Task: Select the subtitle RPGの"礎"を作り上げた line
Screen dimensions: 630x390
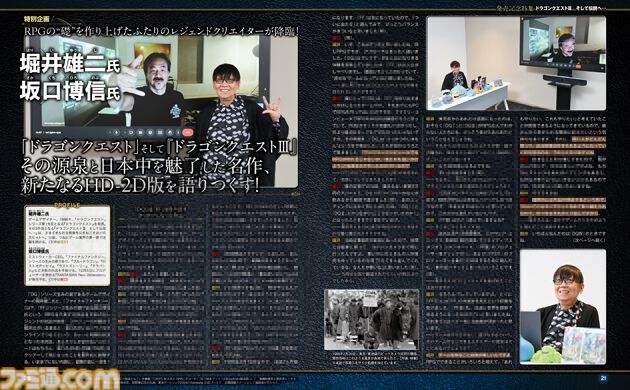Action: 161,30
